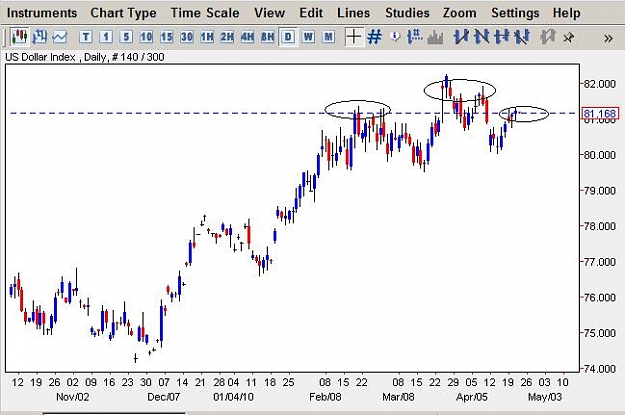Switch to tick timeframe T
This screenshot has width=625, height=415.
click(x=85, y=37)
